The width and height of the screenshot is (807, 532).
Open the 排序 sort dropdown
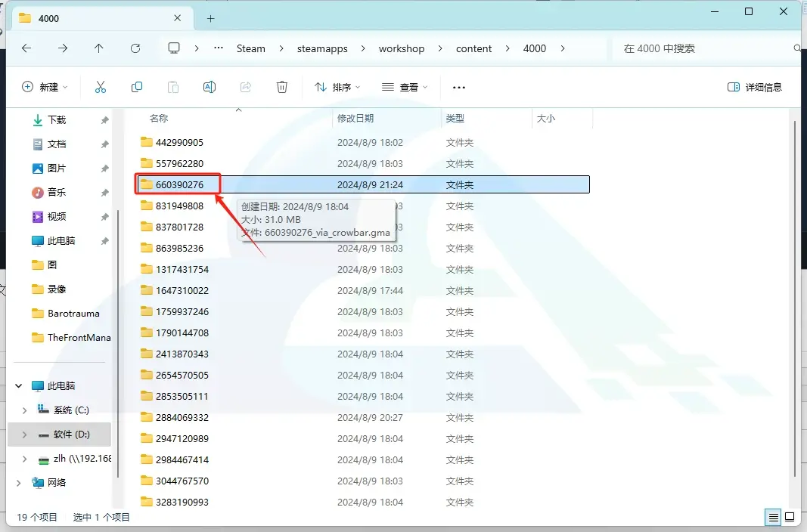tap(337, 88)
